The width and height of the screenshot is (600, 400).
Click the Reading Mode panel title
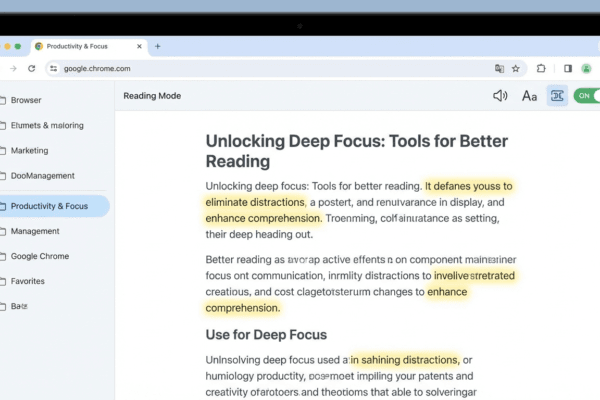152,96
